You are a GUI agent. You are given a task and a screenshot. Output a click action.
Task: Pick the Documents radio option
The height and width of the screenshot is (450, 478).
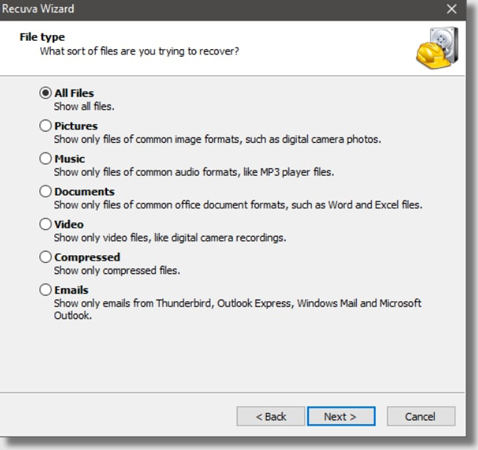(x=46, y=191)
